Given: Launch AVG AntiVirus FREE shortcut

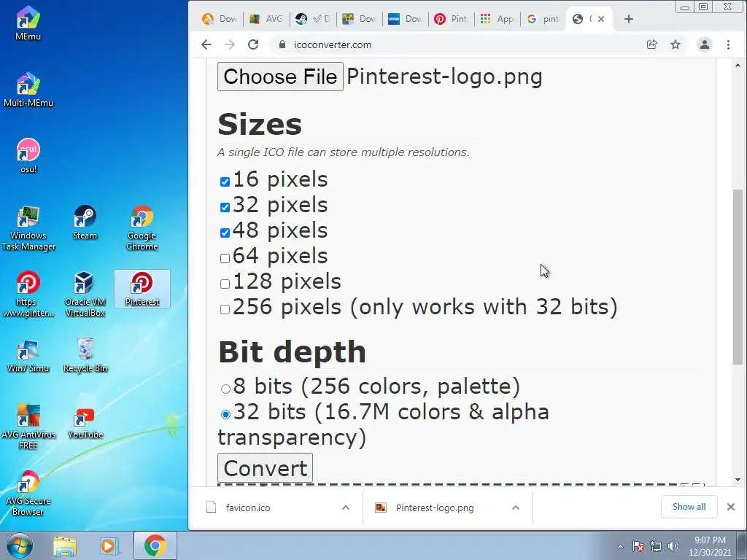Looking at the screenshot, I should tap(28, 427).
